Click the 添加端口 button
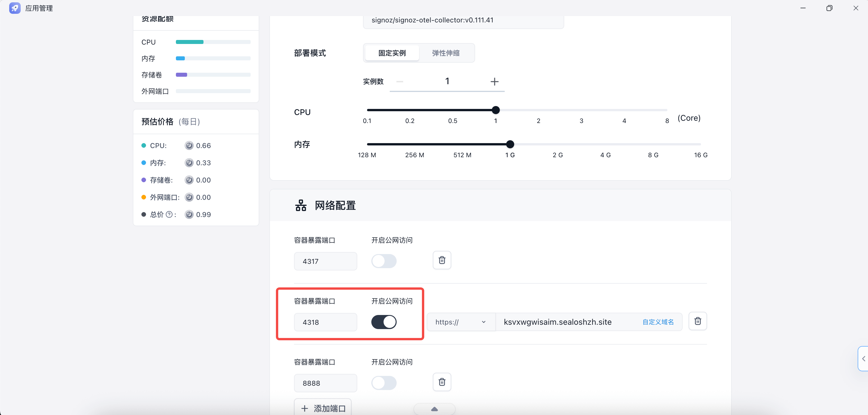Viewport: 868px width, 415px height. (x=322, y=408)
